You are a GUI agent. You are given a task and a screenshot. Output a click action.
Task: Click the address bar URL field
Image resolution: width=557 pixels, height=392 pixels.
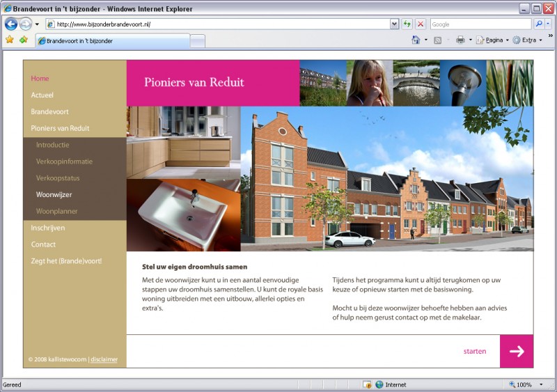(218, 24)
